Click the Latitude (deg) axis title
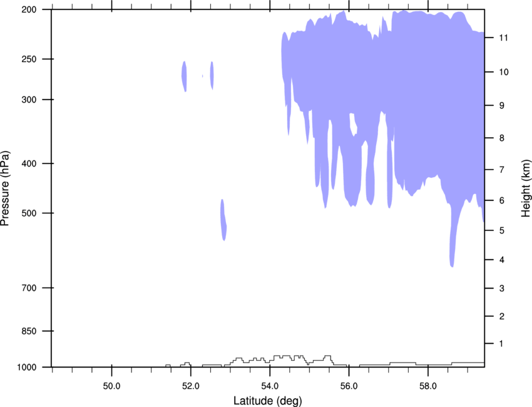The height and width of the screenshot is (407, 532). click(268, 401)
